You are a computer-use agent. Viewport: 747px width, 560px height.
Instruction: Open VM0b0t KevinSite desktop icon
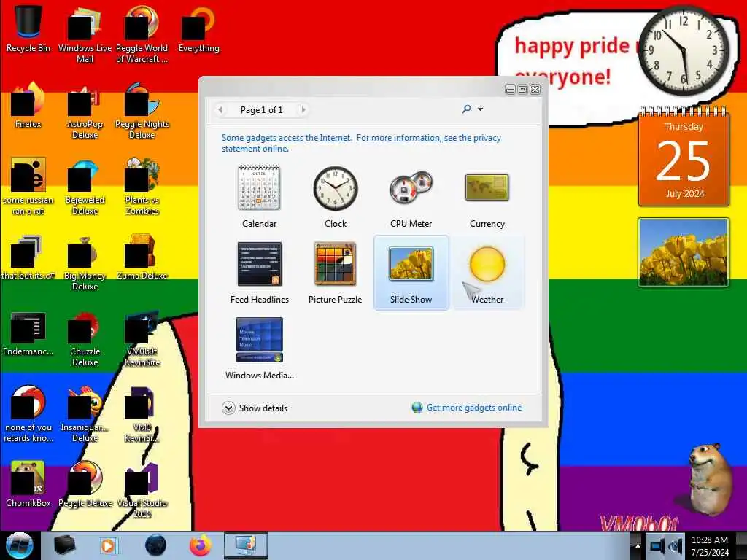(x=142, y=339)
